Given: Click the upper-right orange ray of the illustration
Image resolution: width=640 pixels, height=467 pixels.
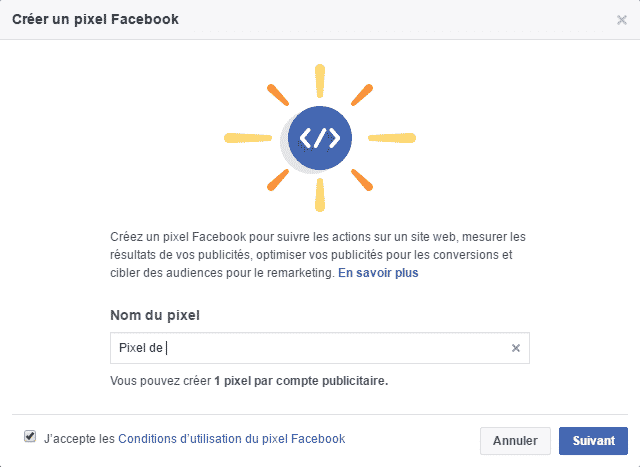Looking at the screenshot, I should point(363,95).
